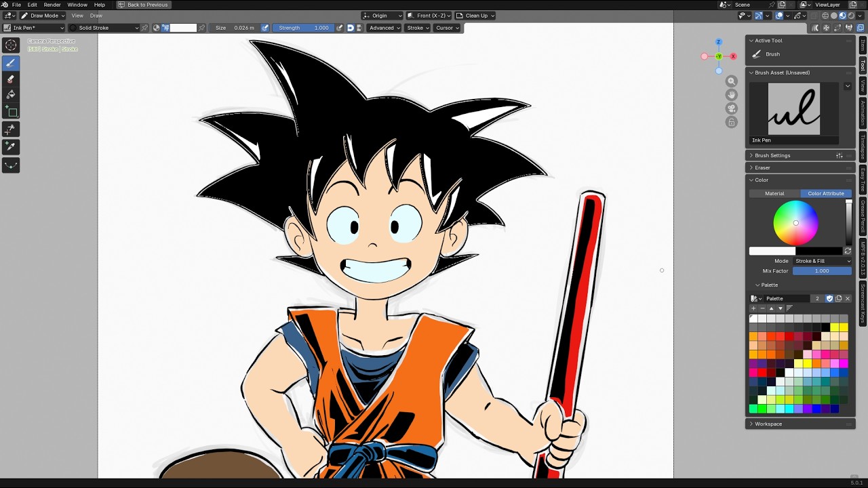Switch color mode to Material
The height and width of the screenshot is (488, 868).
(x=774, y=194)
